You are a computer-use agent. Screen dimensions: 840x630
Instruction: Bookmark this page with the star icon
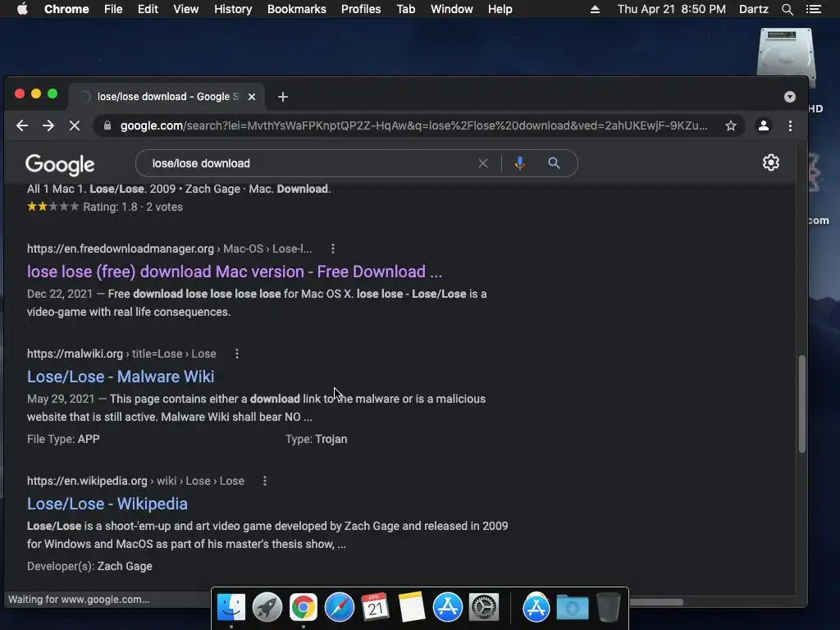pyautogui.click(x=731, y=126)
